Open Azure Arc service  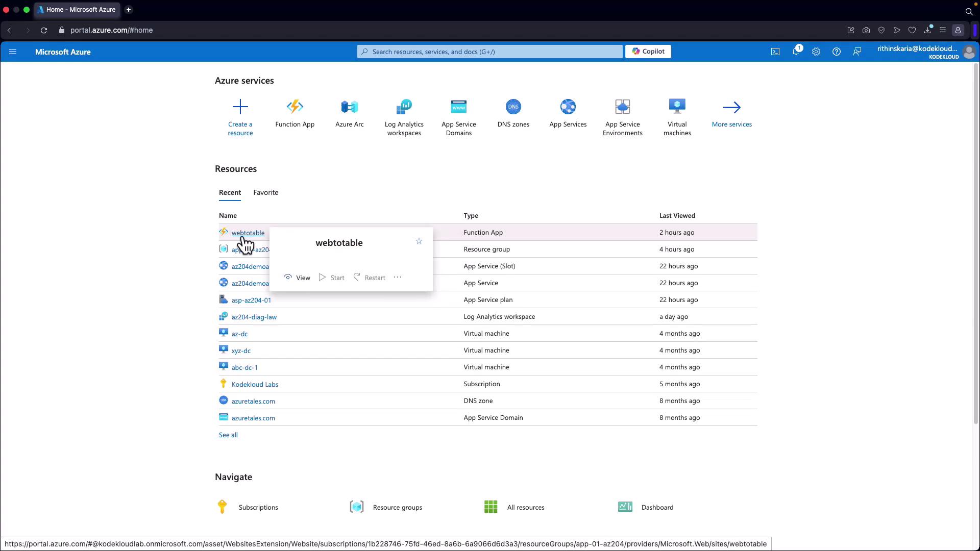[349, 107]
